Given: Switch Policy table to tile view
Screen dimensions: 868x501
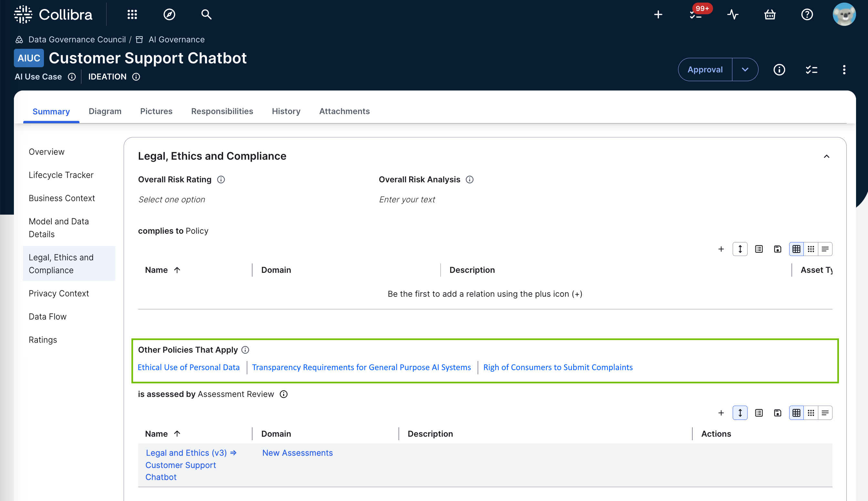Looking at the screenshot, I should click(811, 249).
